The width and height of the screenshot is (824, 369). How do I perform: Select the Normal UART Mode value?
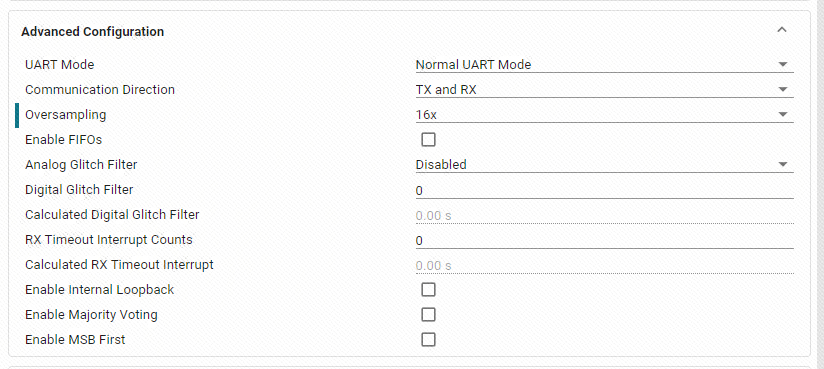point(473,65)
